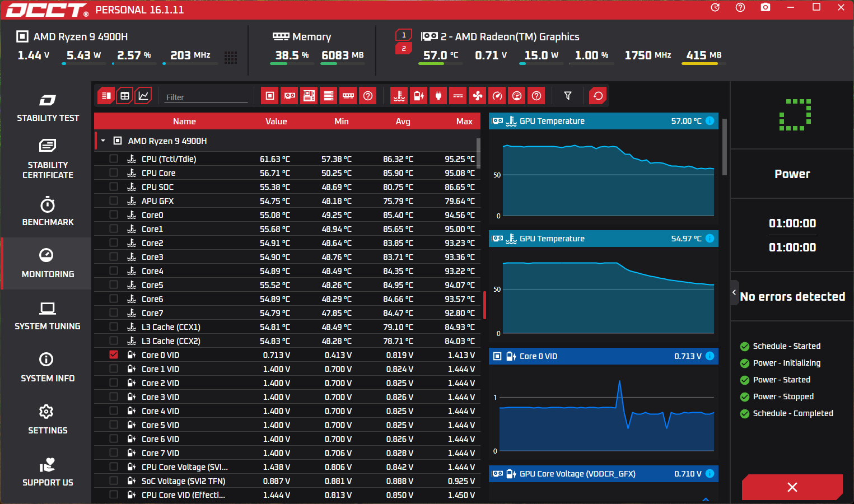Check the CPU (Tctl/Tdie) checkbox
The height and width of the screenshot is (504, 854).
point(114,158)
